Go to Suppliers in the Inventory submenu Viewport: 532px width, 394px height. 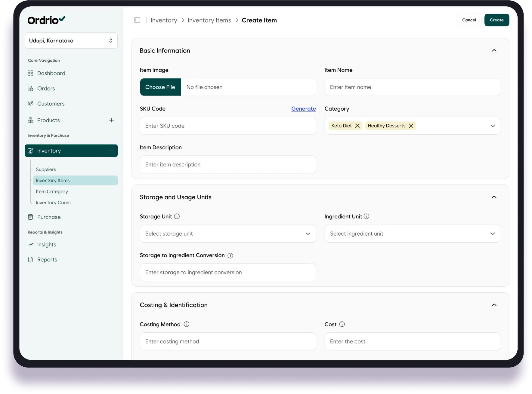tap(46, 170)
